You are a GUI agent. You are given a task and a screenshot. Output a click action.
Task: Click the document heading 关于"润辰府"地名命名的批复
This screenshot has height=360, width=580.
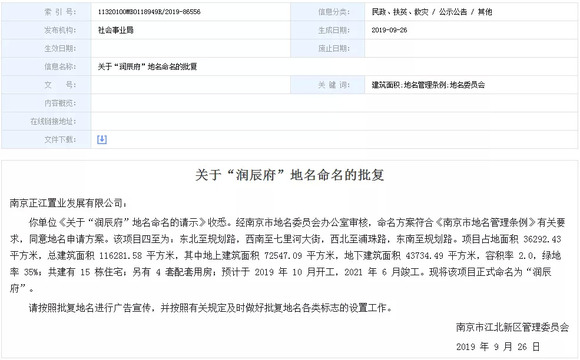(x=290, y=175)
